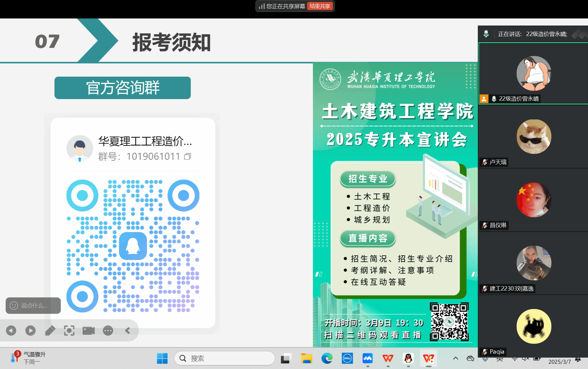
Task: Open the Windows Start menu
Action: tap(162, 359)
